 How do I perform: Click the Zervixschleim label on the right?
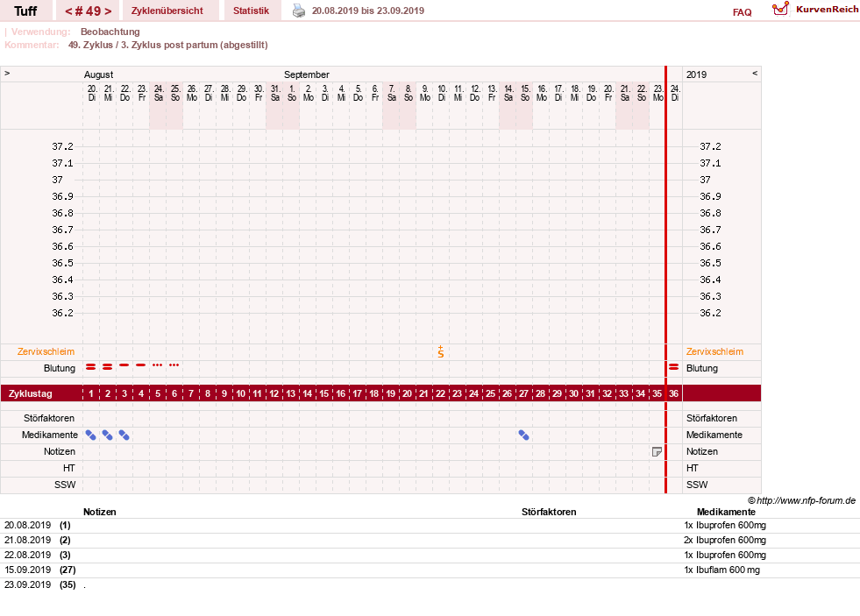[714, 352]
